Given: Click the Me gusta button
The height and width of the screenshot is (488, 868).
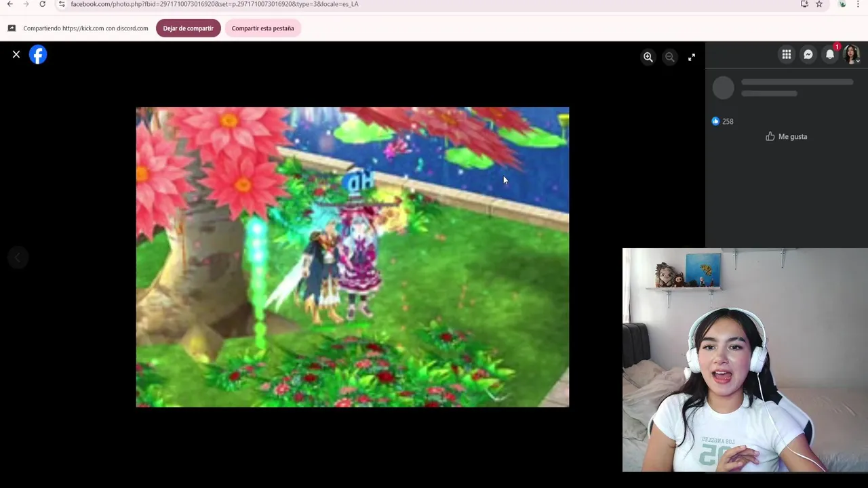Looking at the screenshot, I should coord(787,136).
